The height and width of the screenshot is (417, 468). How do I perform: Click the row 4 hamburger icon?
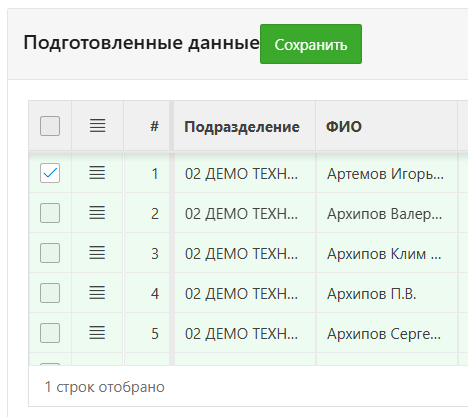97,293
